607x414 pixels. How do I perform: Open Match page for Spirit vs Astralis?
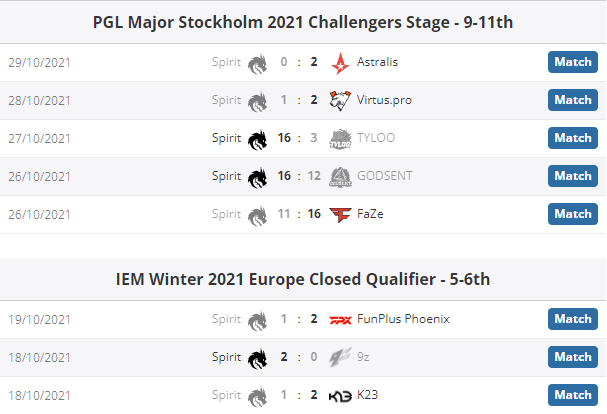tap(573, 62)
